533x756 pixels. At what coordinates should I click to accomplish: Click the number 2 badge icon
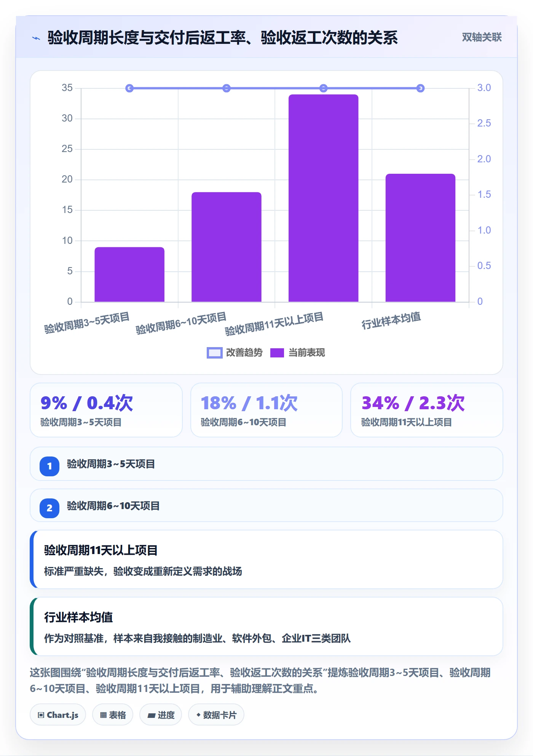point(49,508)
